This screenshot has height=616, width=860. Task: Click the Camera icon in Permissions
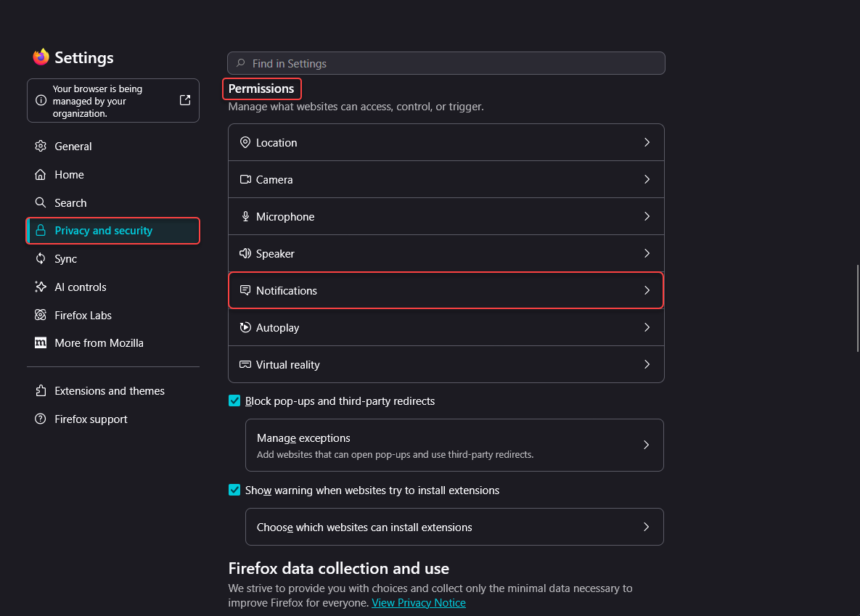[245, 179]
